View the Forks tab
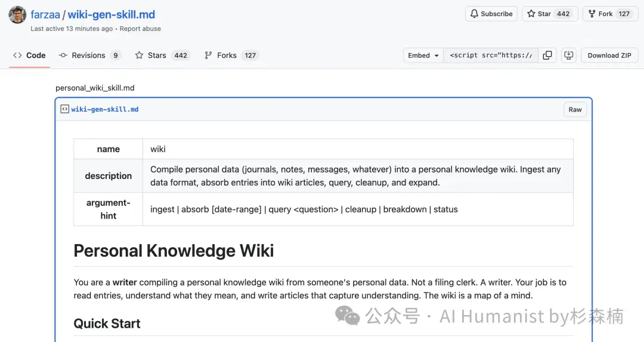 231,55
